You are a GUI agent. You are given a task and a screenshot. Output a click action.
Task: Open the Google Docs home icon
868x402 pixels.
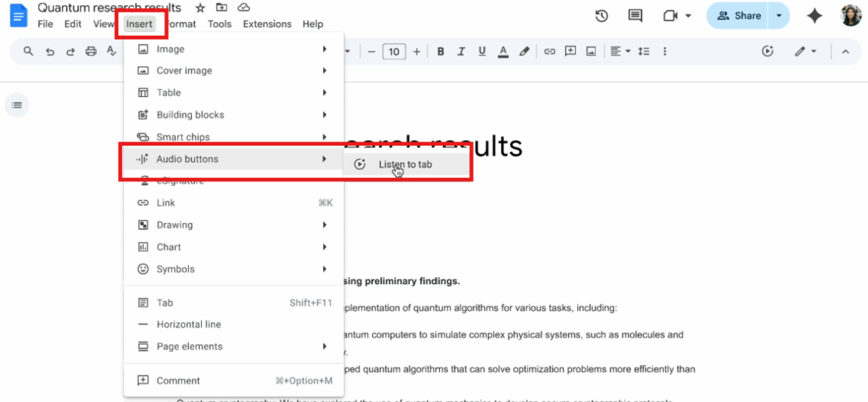[19, 15]
